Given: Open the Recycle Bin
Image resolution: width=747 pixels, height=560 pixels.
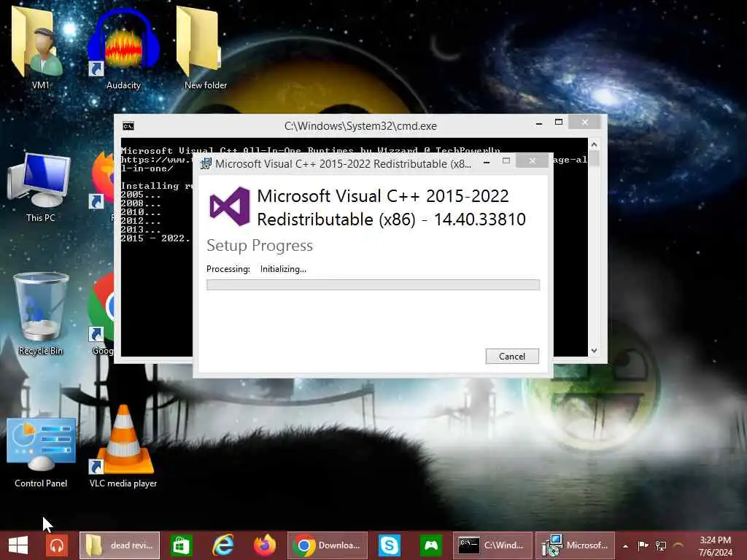Looking at the screenshot, I should (41, 314).
